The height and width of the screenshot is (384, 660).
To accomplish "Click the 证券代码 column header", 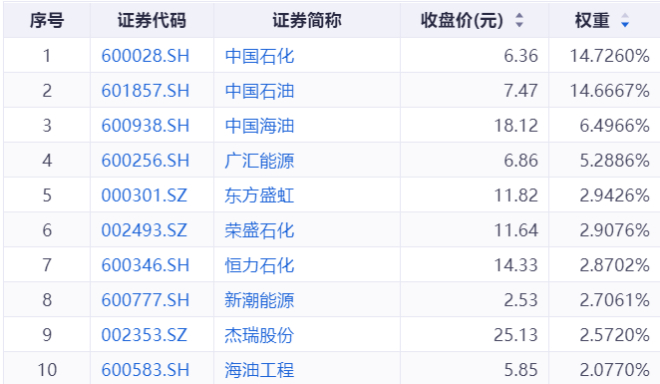I will tap(152, 20).
